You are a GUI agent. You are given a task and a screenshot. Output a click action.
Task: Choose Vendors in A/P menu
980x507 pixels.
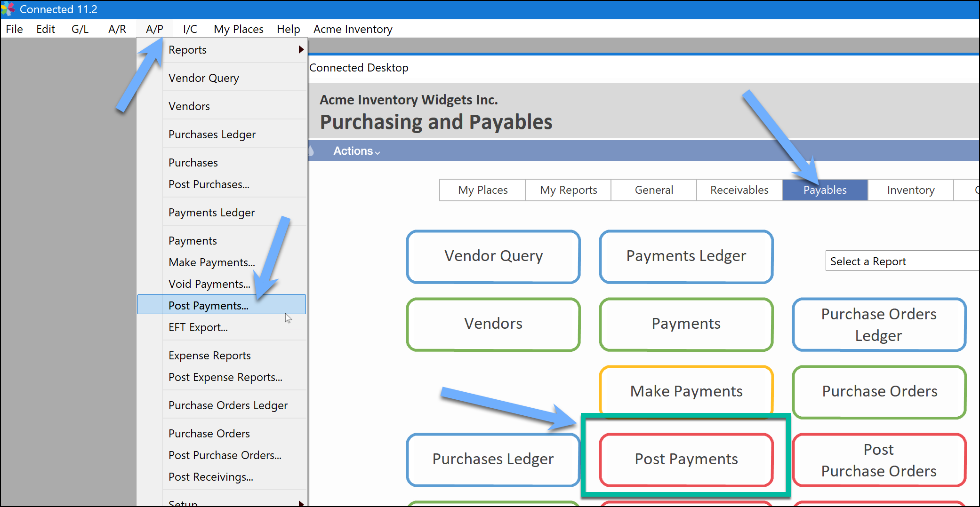pyautogui.click(x=222, y=106)
